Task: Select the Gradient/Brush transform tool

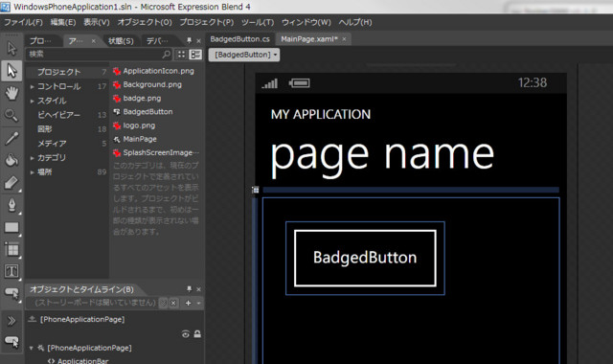Action: (x=11, y=183)
